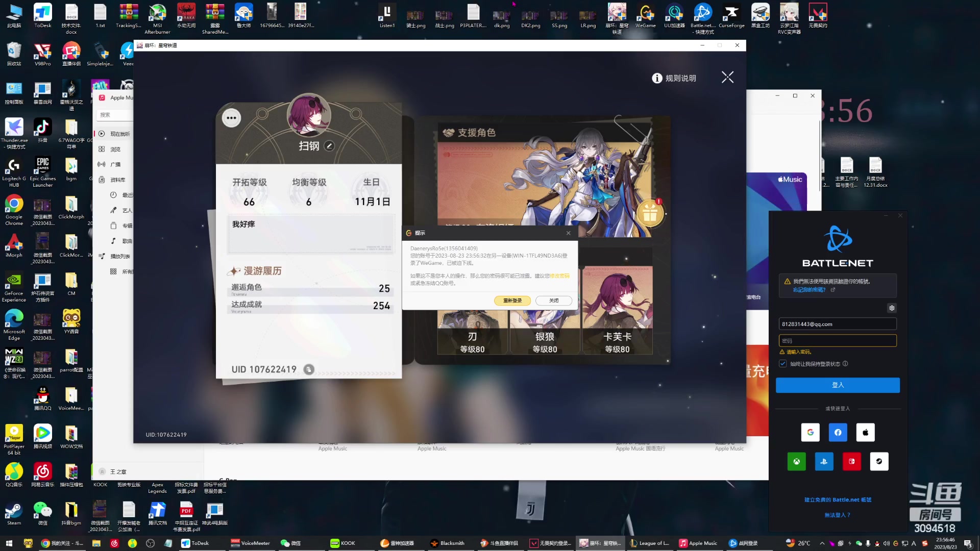Sign in to Battle.net with Steam
Screen dimensions: 980x551
(879, 461)
